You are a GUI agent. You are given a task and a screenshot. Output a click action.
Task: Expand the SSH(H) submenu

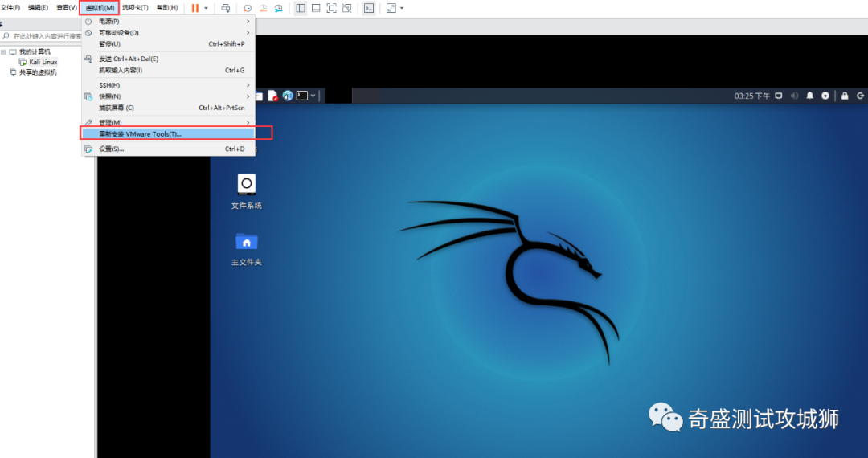pyautogui.click(x=168, y=85)
